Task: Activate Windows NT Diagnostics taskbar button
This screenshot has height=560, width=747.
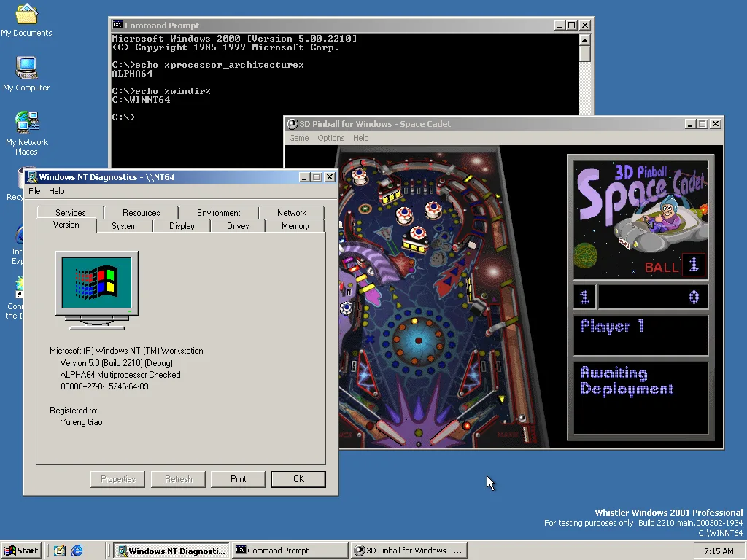Action: pos(171,551)
